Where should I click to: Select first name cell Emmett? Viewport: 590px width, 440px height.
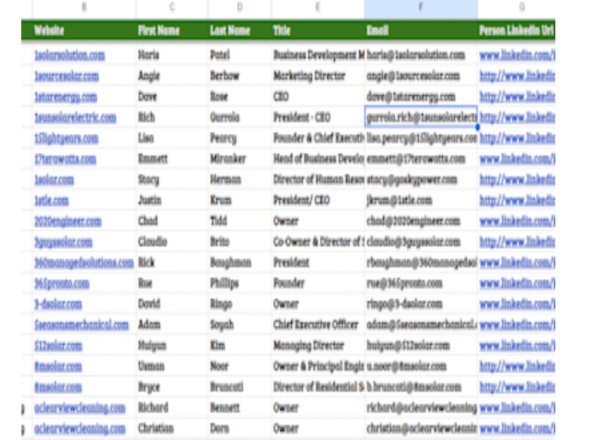(x=172, y=159)
